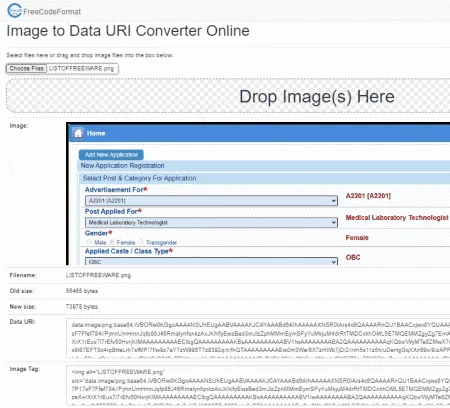450x408 pixels.
Task: Click the FreeCodeFormat site name link
Action: (x=52, y=12)
